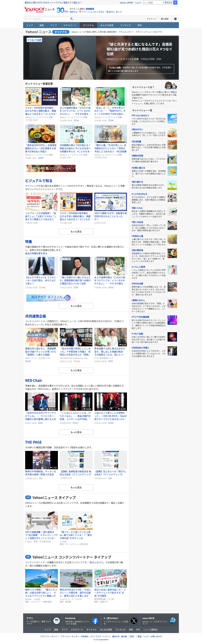Screen dimensions: 202x644
Task: Play the 36:17 RED Chair video thumbnail
Action: click(x=41, y=401)
